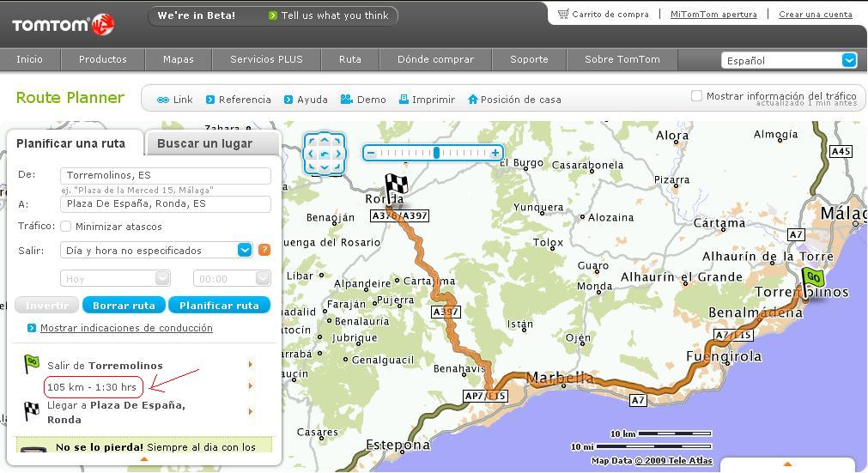Expand the Llegar a Plaza De España step

point(250,411)
